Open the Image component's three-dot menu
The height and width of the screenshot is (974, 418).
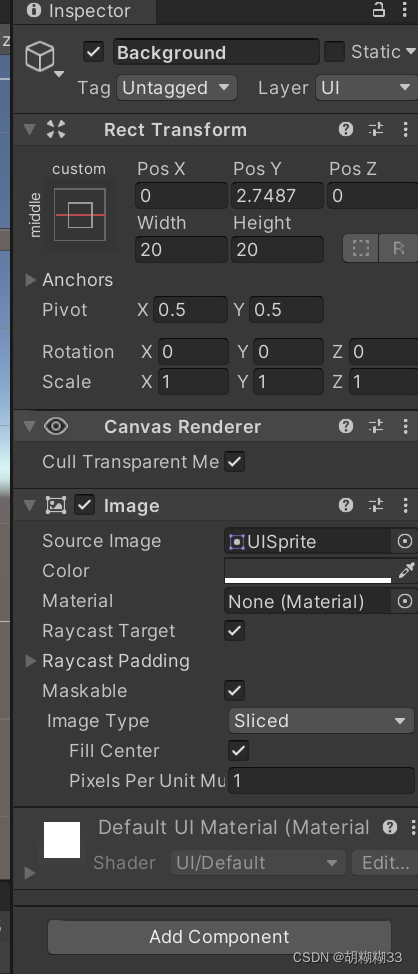coord(406,505)
